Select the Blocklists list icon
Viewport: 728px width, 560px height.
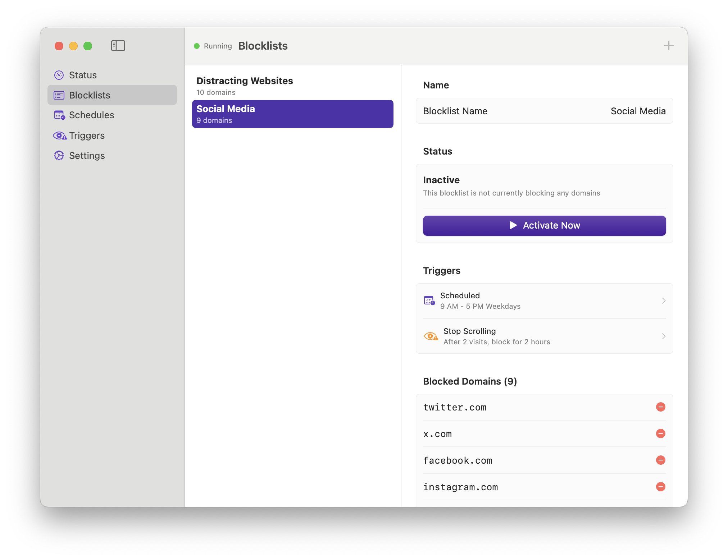click(59, 95)
